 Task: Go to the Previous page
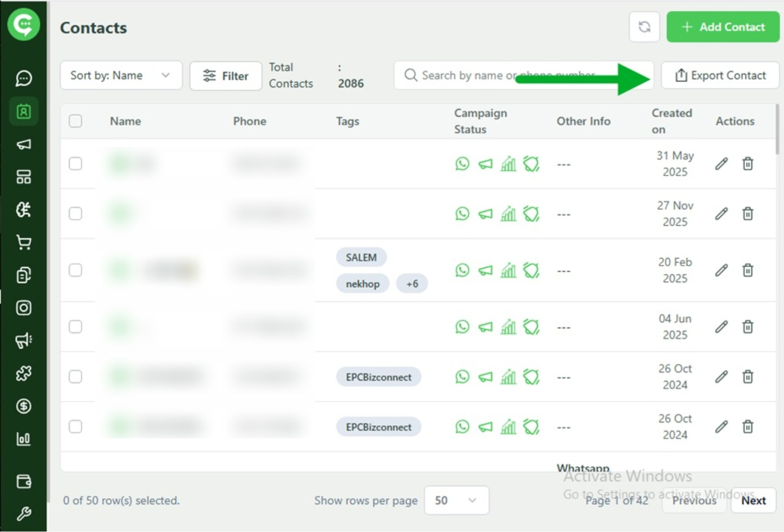(694, 500)
